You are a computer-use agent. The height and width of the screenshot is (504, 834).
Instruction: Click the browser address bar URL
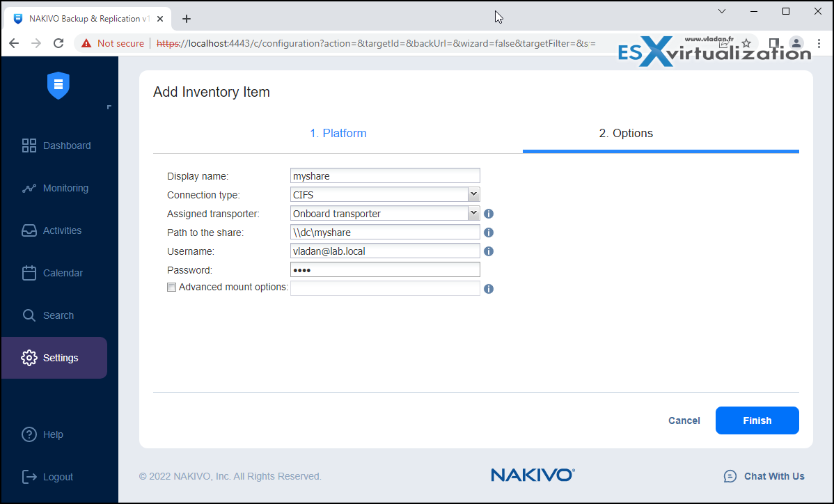376,44
